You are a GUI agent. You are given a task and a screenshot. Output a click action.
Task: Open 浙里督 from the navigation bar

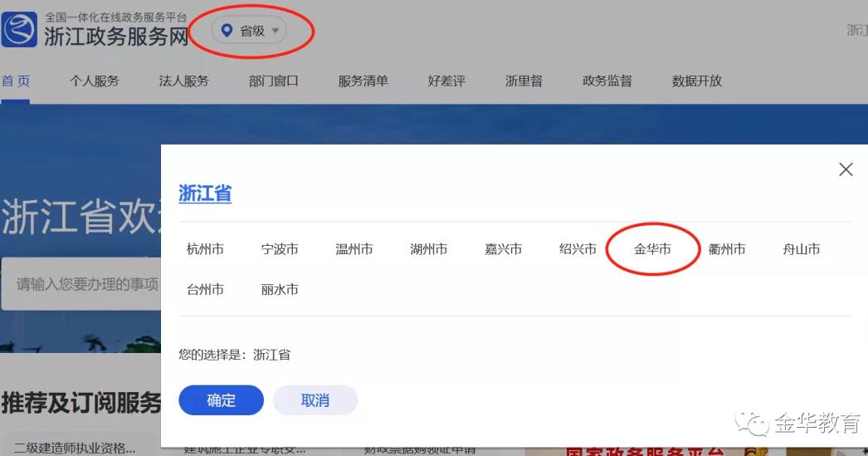point(524,81)
